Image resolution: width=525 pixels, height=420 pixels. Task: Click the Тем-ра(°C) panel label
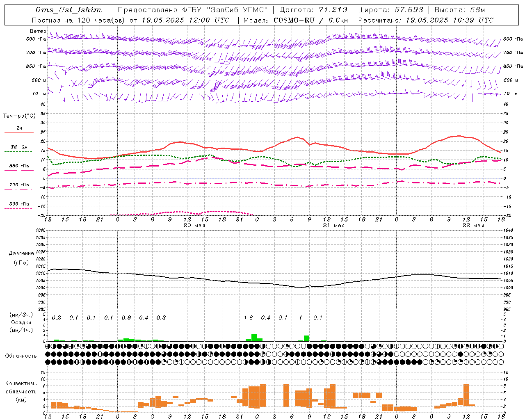click(19, 116)
